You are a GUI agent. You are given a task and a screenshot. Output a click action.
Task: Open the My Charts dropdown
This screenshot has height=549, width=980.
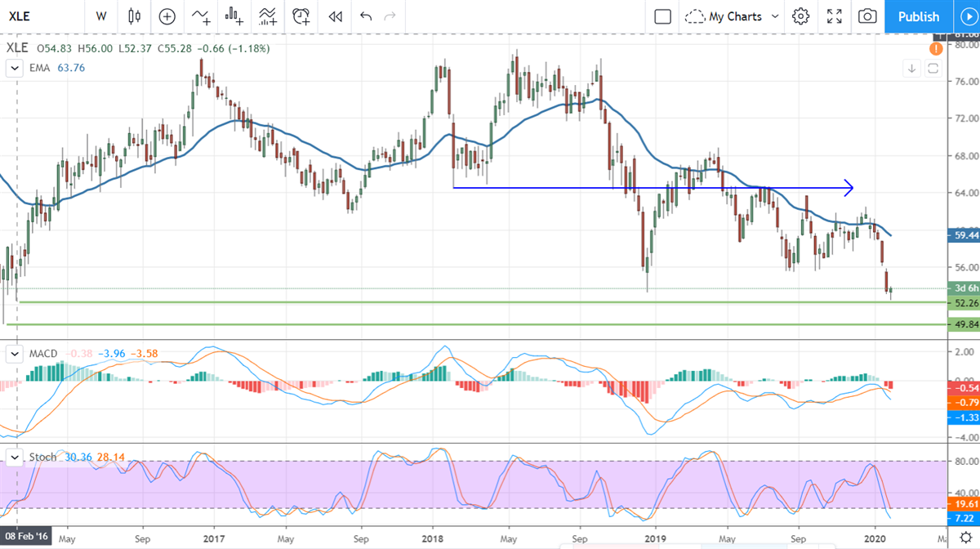coord(733,16)
